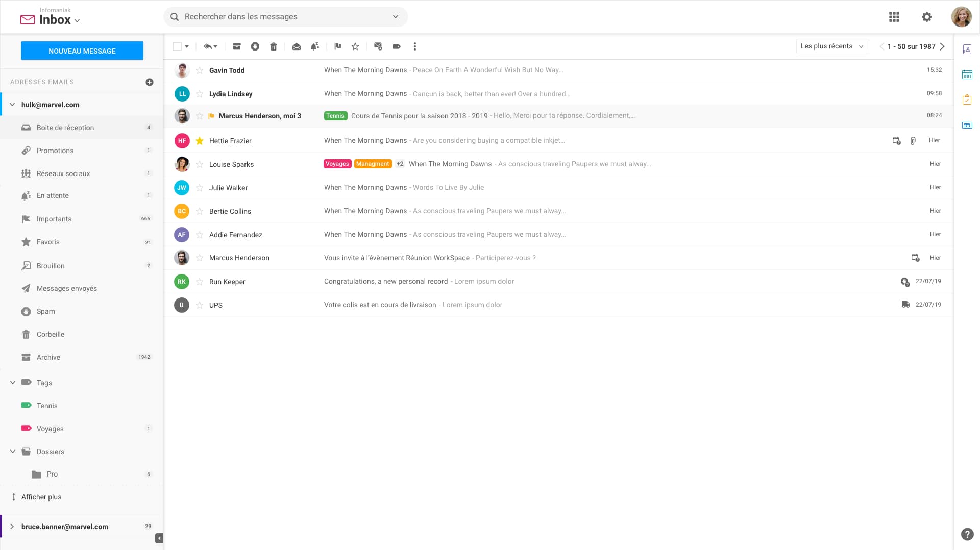980x550 pixels.
Task: Collapse the Tags section
Action: (12, 382)
